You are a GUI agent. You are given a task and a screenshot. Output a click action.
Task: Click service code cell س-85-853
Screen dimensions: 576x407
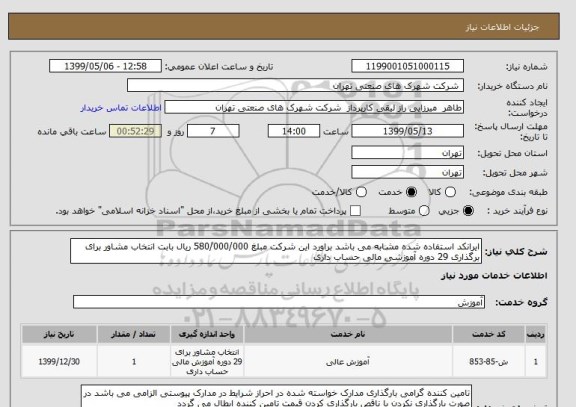tap(489, 362)
